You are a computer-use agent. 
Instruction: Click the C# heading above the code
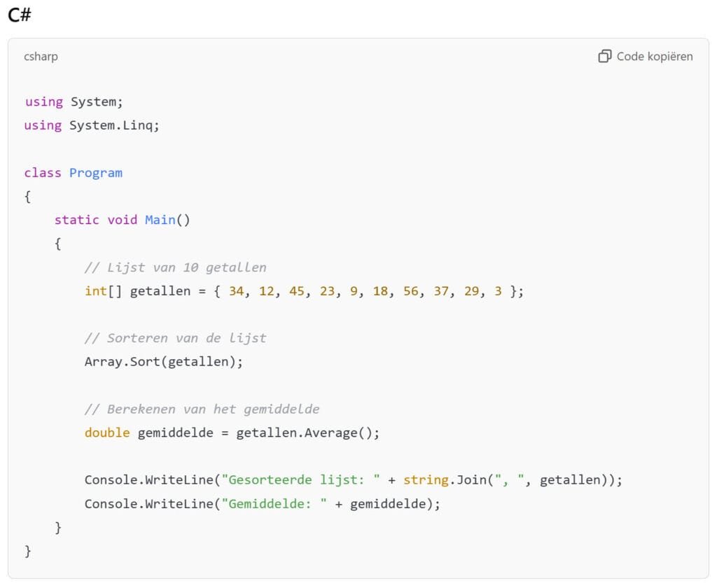[x=20, y=15]
